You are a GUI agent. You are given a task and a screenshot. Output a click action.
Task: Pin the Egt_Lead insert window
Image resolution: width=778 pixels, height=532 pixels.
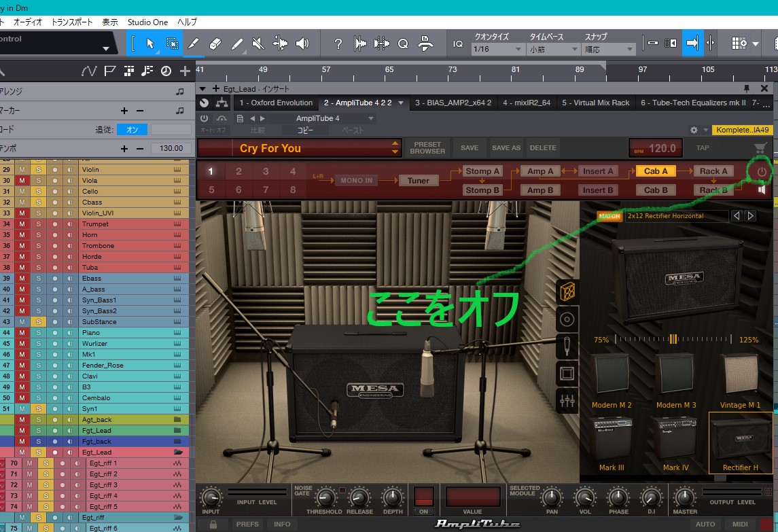click(746, 88)
